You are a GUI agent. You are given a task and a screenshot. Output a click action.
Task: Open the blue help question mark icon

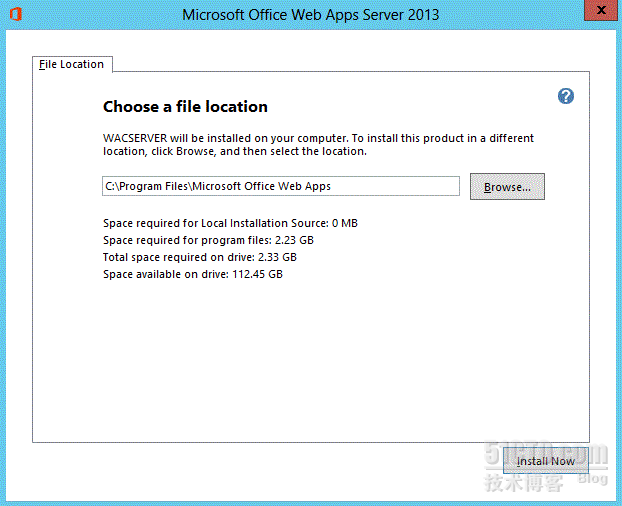(x=566, y=96)
